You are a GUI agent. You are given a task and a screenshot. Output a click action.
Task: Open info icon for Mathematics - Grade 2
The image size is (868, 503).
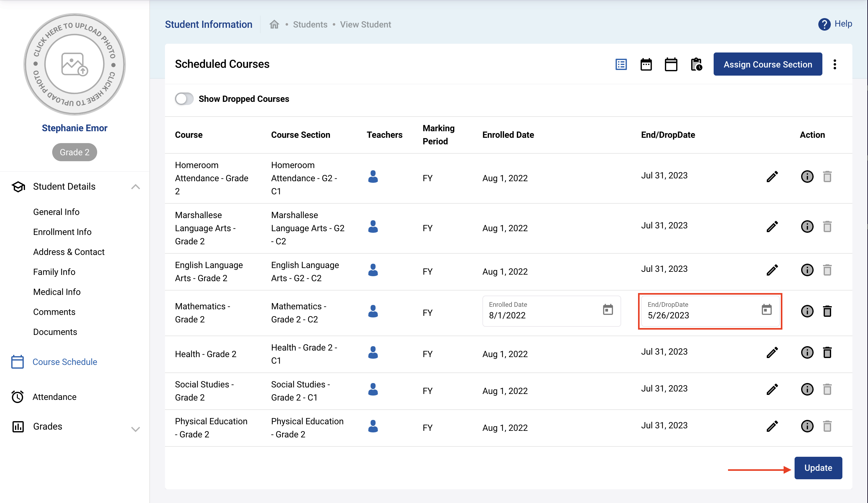(807, 311)
